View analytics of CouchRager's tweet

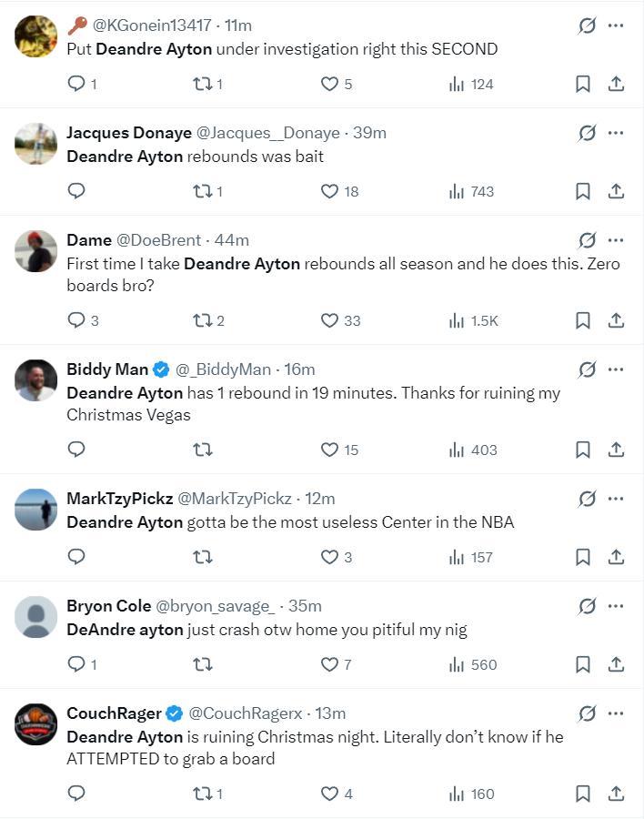point(457,794)
